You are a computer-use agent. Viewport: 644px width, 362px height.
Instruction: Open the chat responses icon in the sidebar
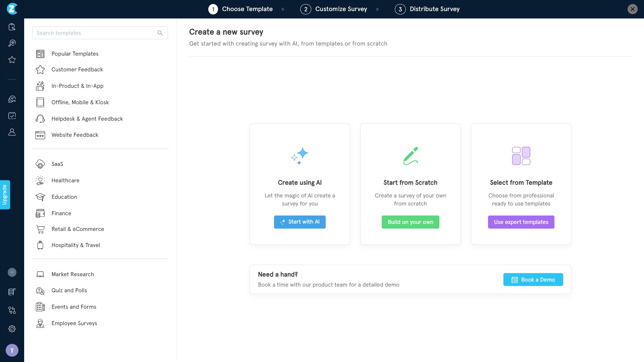point(12,99)
